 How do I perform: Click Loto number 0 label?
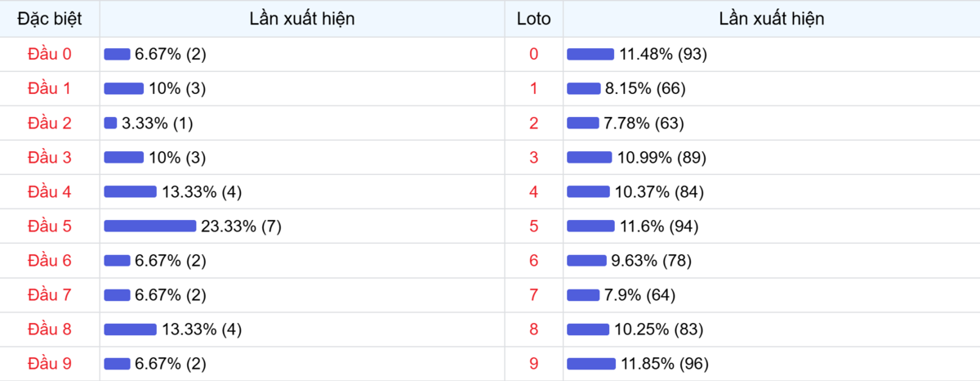tap(534, 54)
